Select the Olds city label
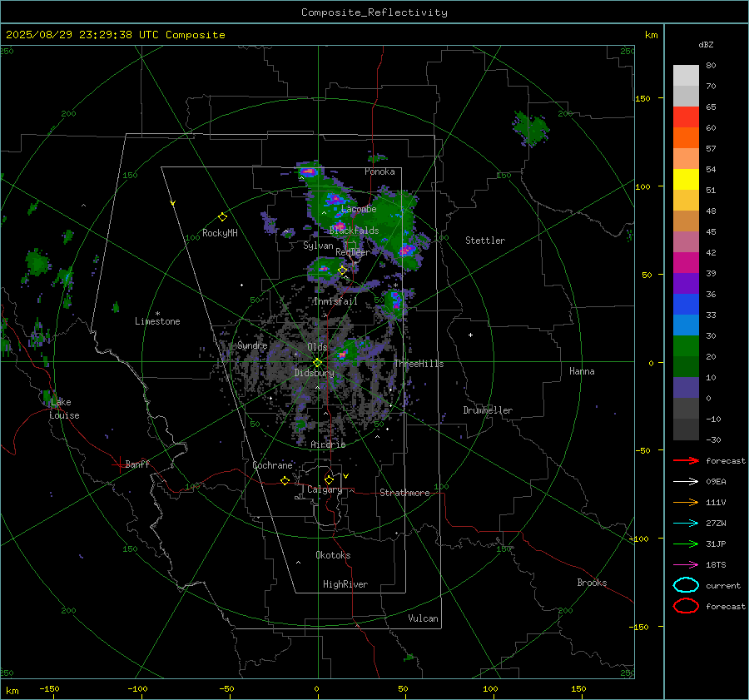749x700 pixels. [317, 347]
